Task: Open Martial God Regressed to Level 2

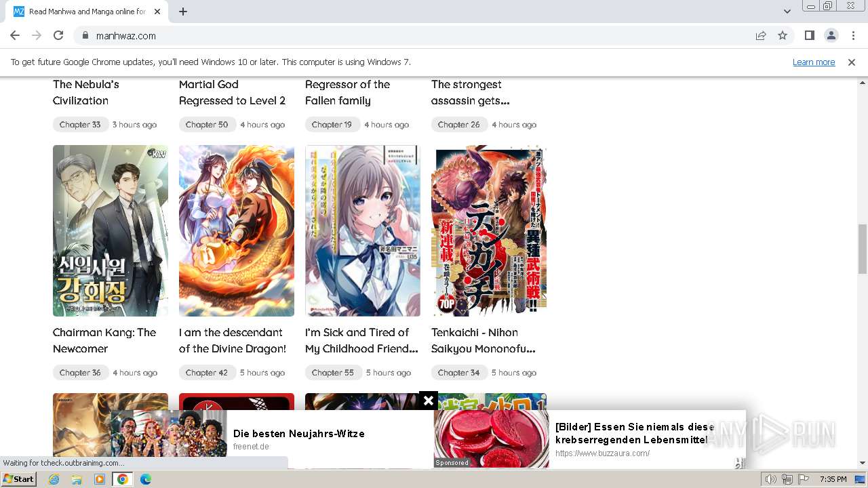Action: pos(233,92)
